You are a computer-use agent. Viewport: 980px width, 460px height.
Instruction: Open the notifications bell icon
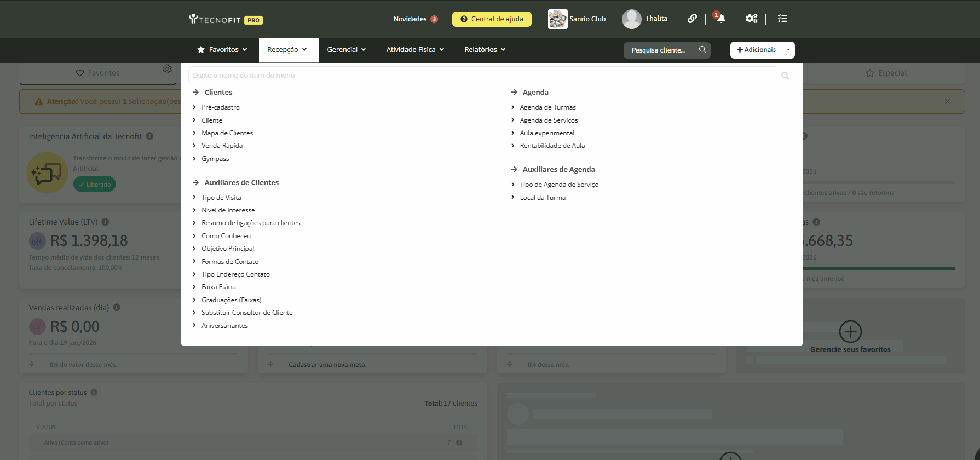[720, 19]
